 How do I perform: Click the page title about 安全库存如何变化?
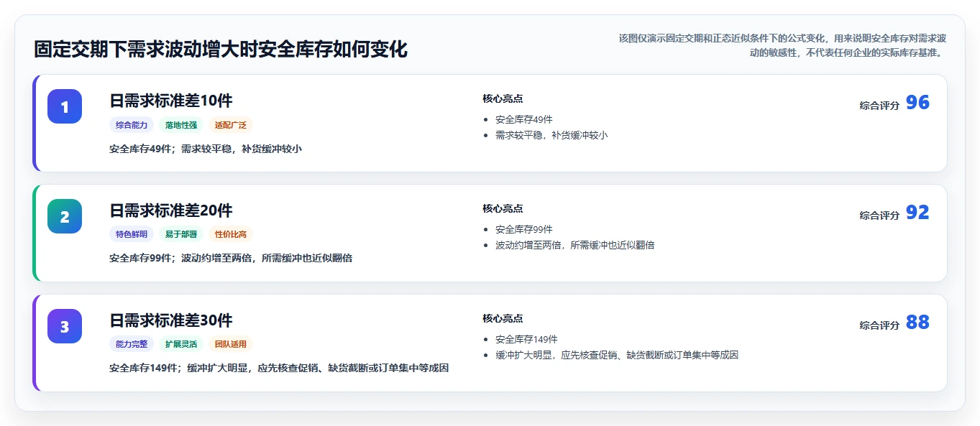click(221, 50)
